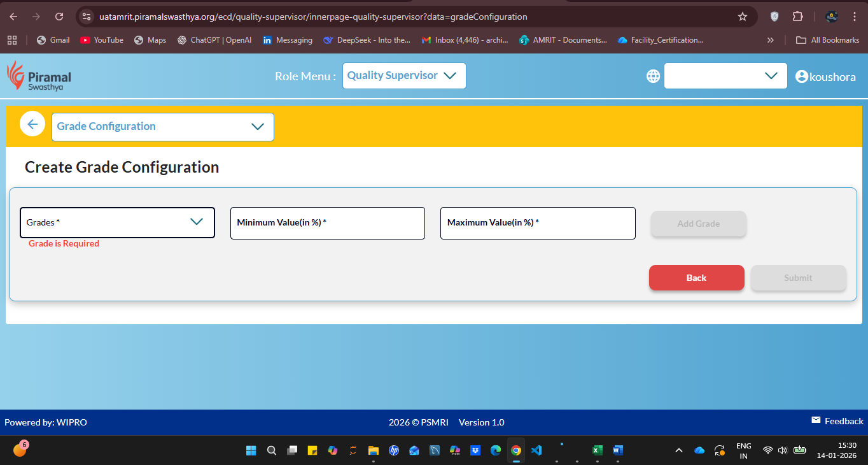
Task: Open the All Bookmarks folder
Action: coord(827,40)
